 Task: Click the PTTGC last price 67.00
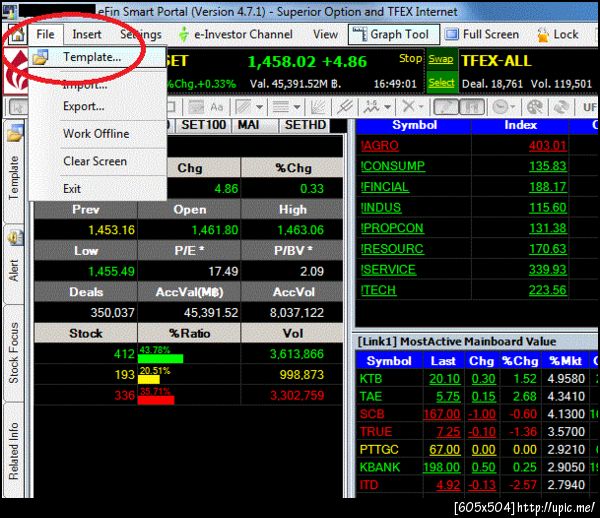(444, 450)
